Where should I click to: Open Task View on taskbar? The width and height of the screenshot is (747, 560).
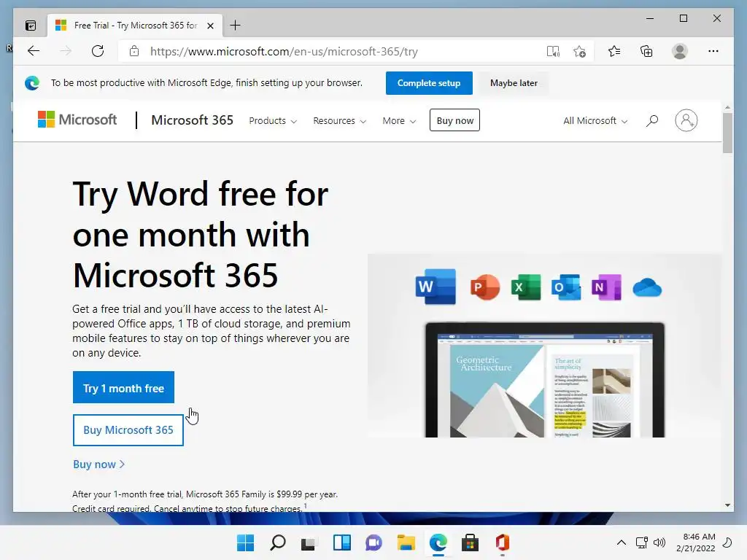pos(309,542)
